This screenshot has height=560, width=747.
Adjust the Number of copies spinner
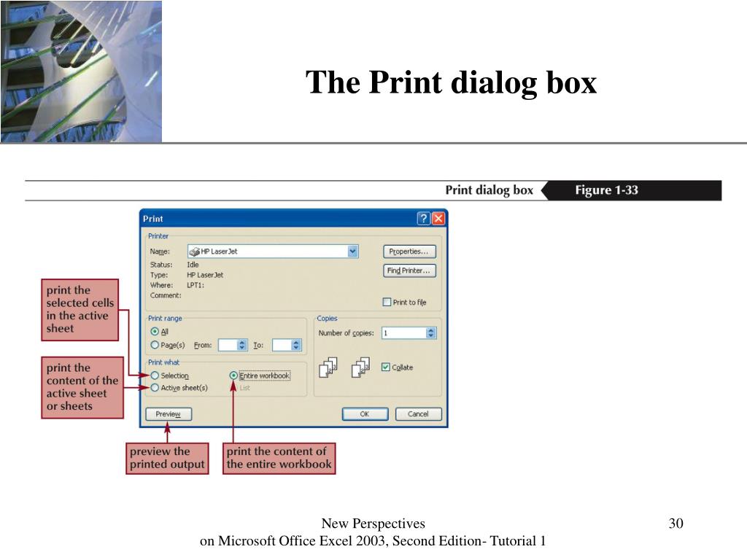coord(431,332)
